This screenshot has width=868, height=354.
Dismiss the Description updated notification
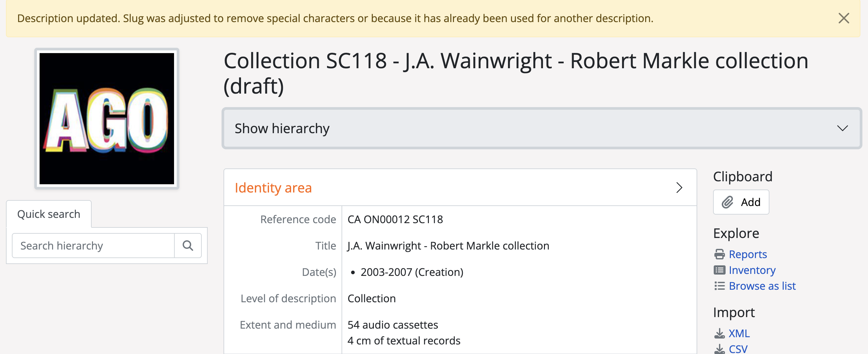click(x=843, y=18)
